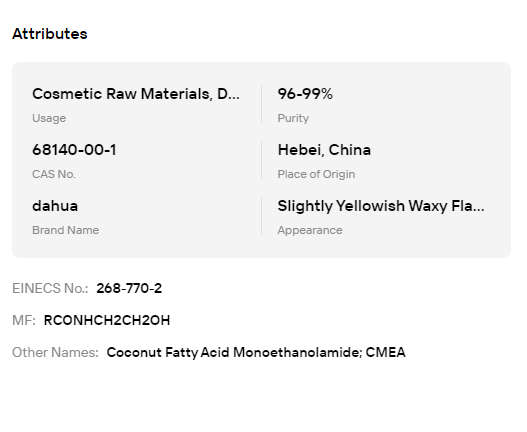527x432 pixels.
Task: Click the Appearance label
Action: pyautogui.click(x=310, y=230)
